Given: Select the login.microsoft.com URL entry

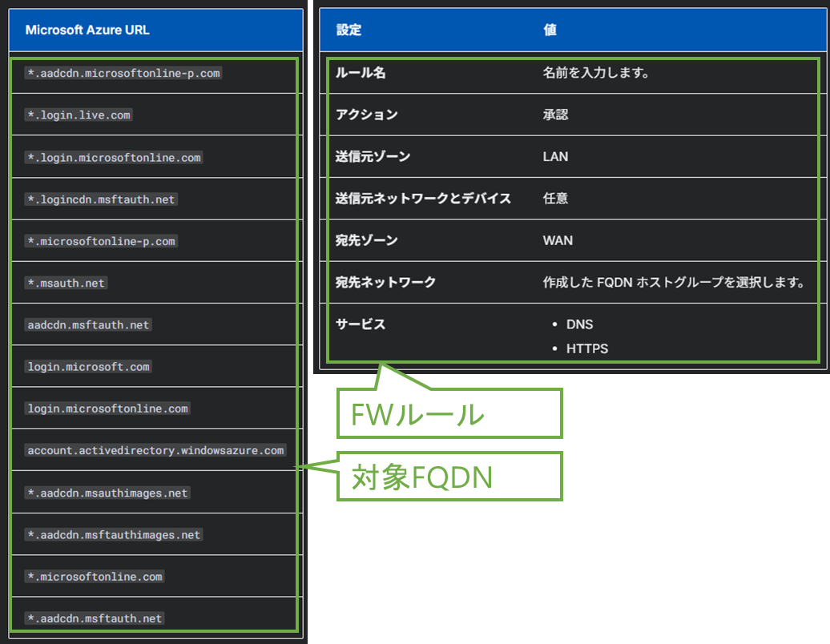Looking at the screenshot, I should click(88, 366).
